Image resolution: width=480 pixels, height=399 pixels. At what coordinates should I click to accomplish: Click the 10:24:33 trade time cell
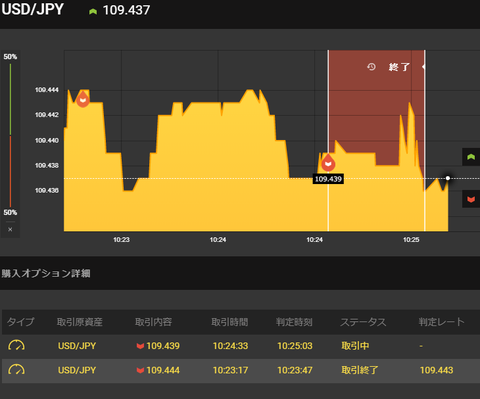[x=230, y=346]
